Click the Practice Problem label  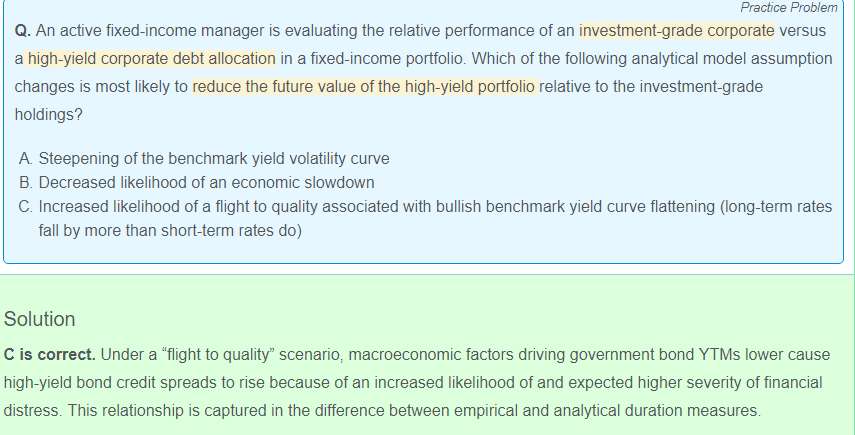[789, 8]
